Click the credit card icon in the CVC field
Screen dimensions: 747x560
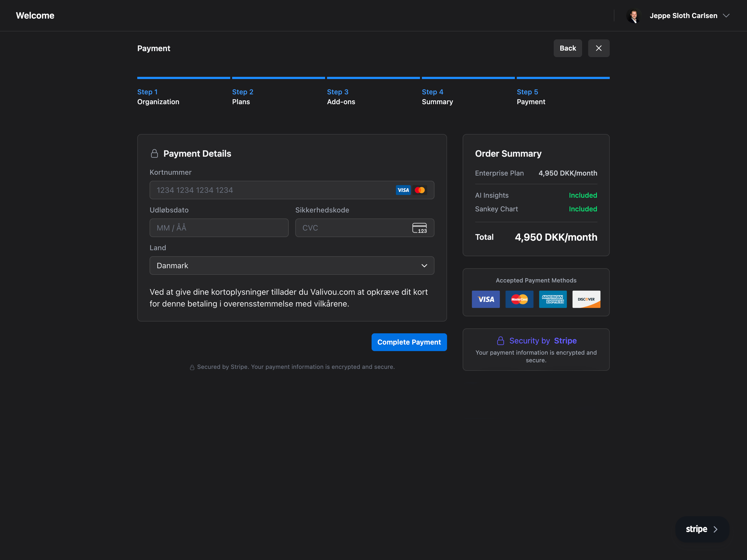(x=419, y=228)
